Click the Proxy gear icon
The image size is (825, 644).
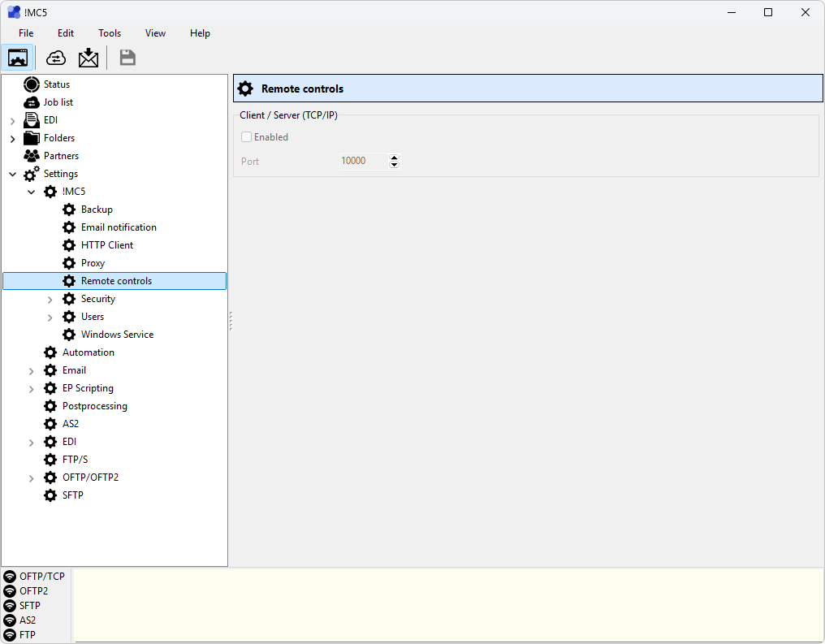69,263
